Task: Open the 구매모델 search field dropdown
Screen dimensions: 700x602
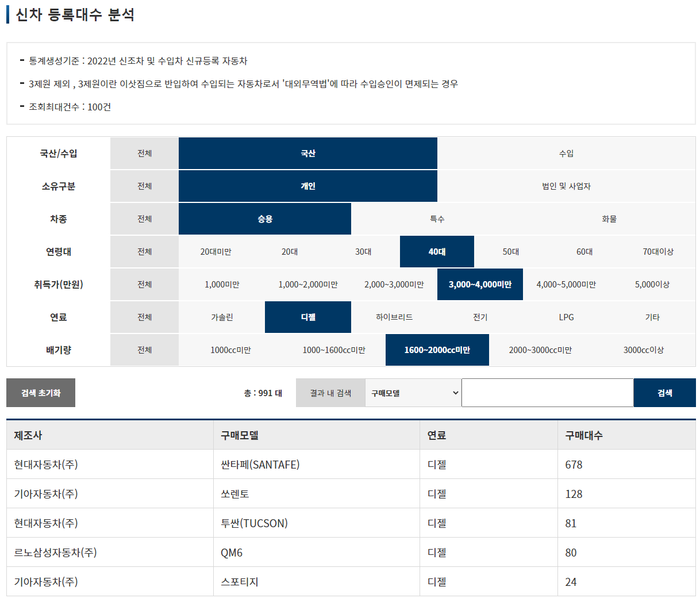Action: pyautogui.click(x=413, y=393)
